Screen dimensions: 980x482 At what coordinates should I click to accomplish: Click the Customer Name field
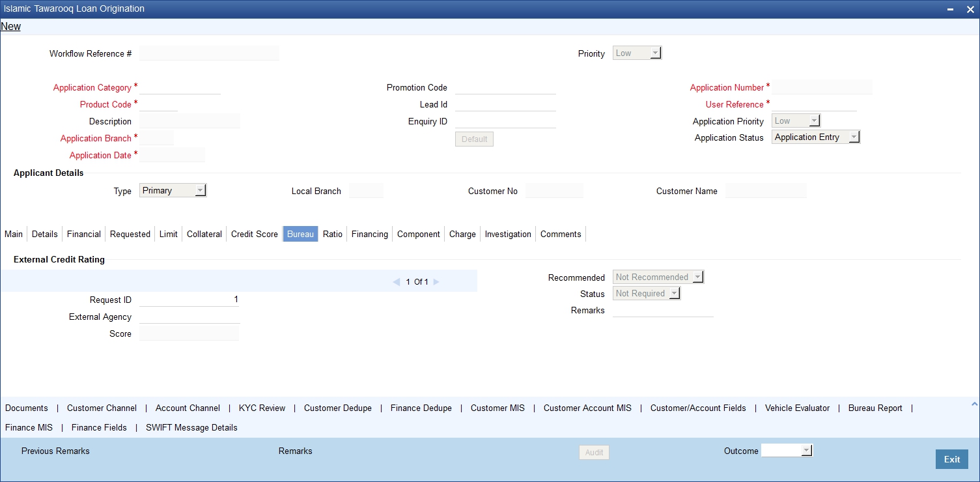click(x=766, y=191)
